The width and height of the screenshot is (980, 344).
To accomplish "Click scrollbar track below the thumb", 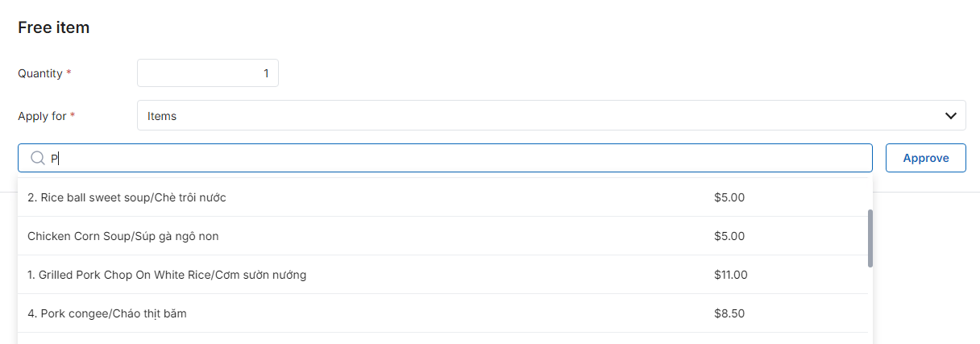I will point(870,306).
